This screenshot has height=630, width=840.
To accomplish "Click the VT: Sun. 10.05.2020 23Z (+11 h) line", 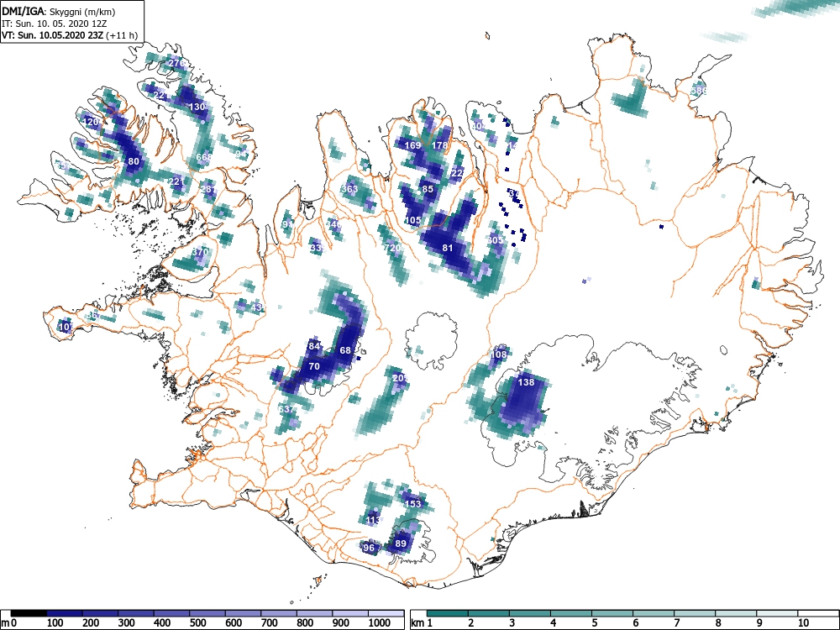I will (x=70, y=36).
